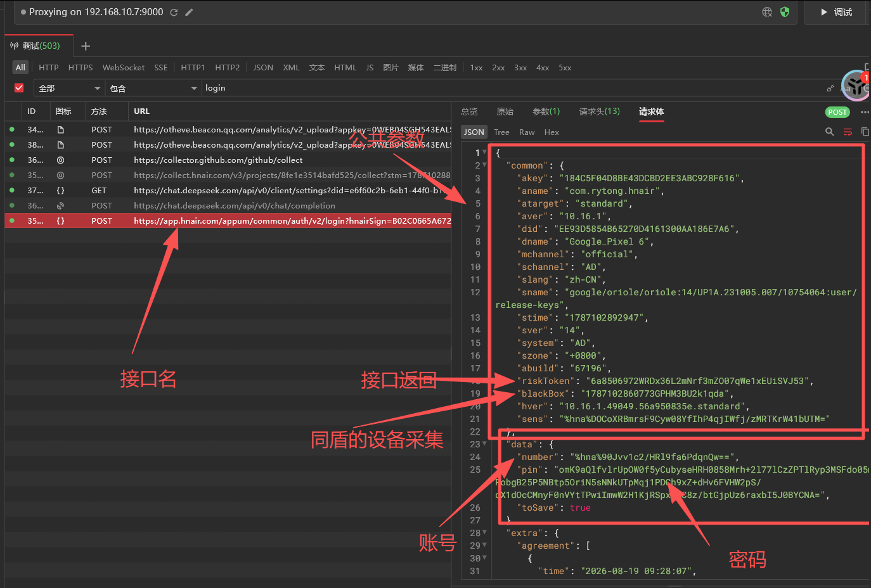Open the 包含 match mode dropdown
This screenshot has width=871, height=588.
(153, 88)
